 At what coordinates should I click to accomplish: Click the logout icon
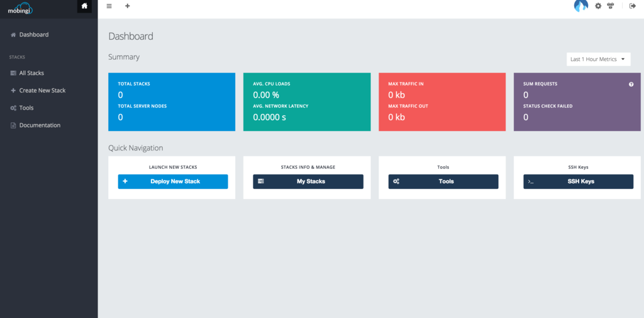(633, 6)
